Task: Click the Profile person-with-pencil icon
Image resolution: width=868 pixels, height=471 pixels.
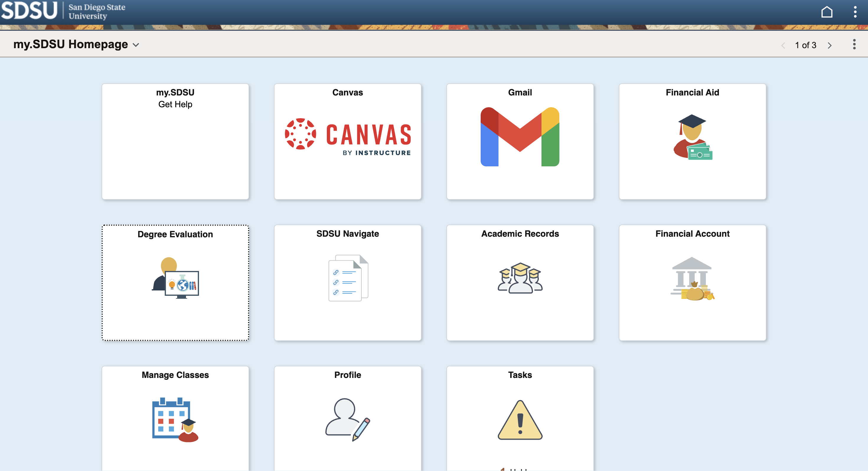Action: pos(347,419)
